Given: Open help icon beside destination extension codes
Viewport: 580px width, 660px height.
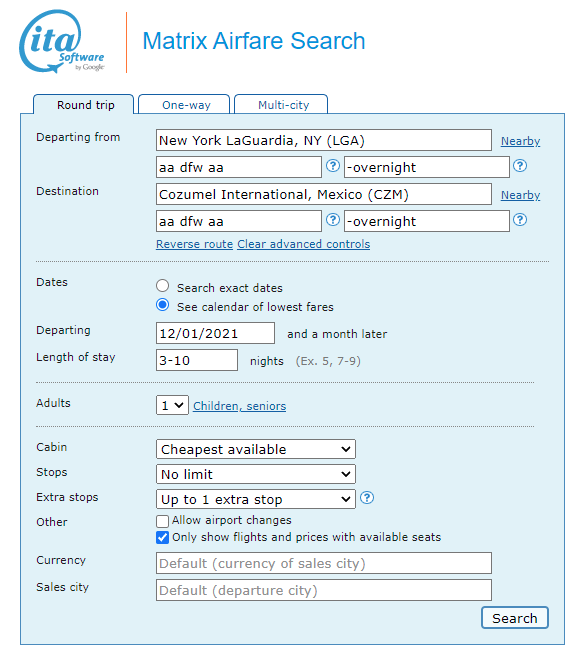Looking at the screenshot, I should pos(520,220).
